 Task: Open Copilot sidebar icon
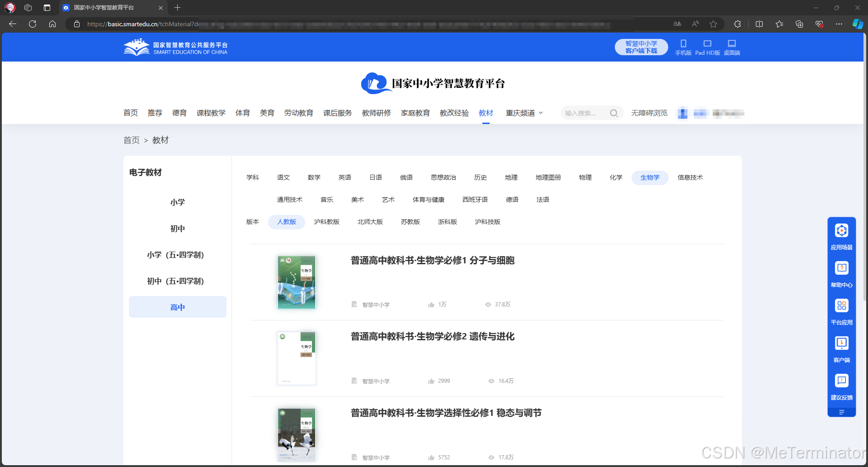point(858,24)
